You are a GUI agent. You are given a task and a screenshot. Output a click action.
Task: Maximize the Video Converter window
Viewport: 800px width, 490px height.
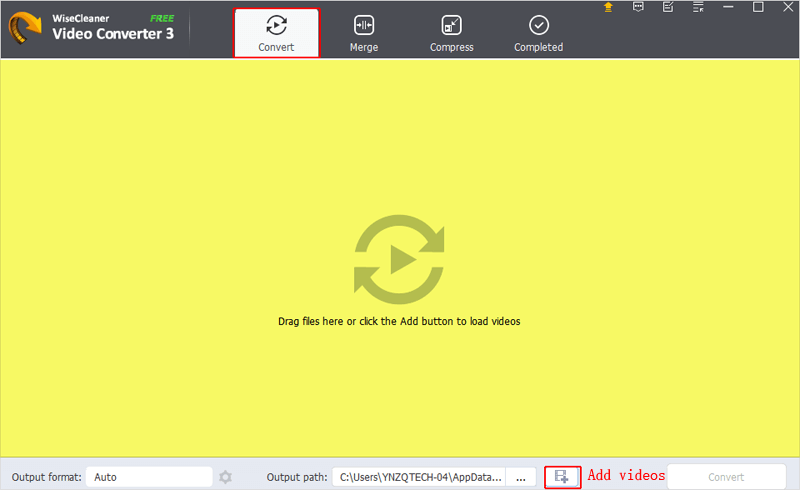pyautogui.click(x=758, y=7)
